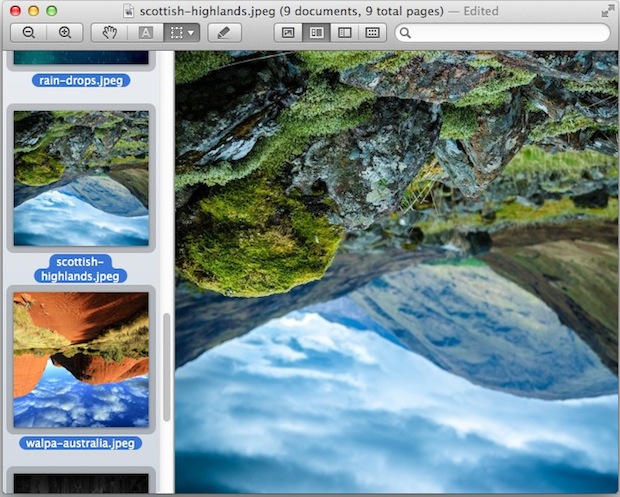
Task: Click the sidebar vertical scrollbar
Action: (166, 367)
